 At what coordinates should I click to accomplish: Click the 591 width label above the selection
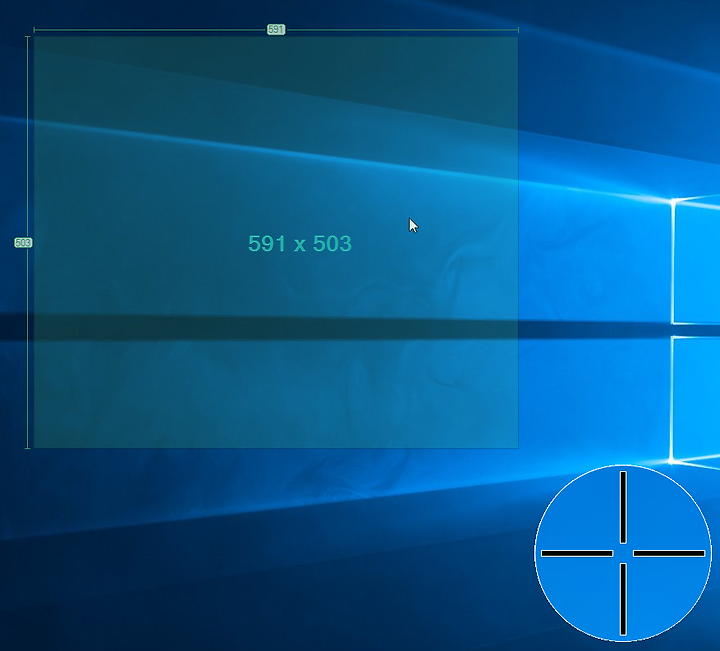point(276,30)
